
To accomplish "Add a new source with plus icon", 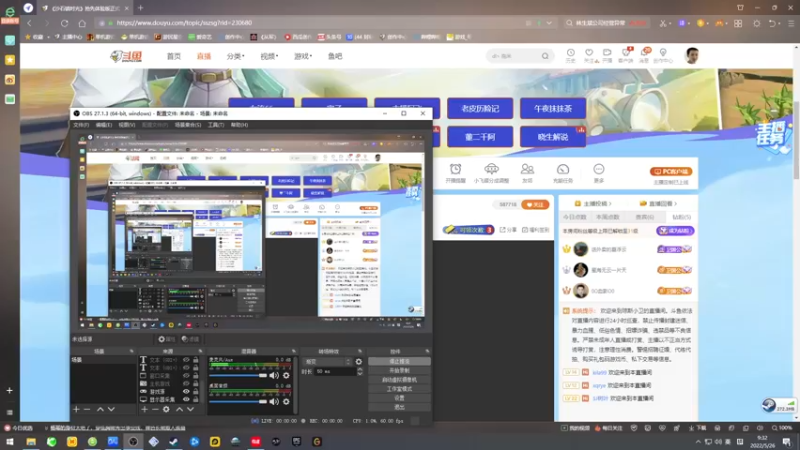I will click(144, 409).
